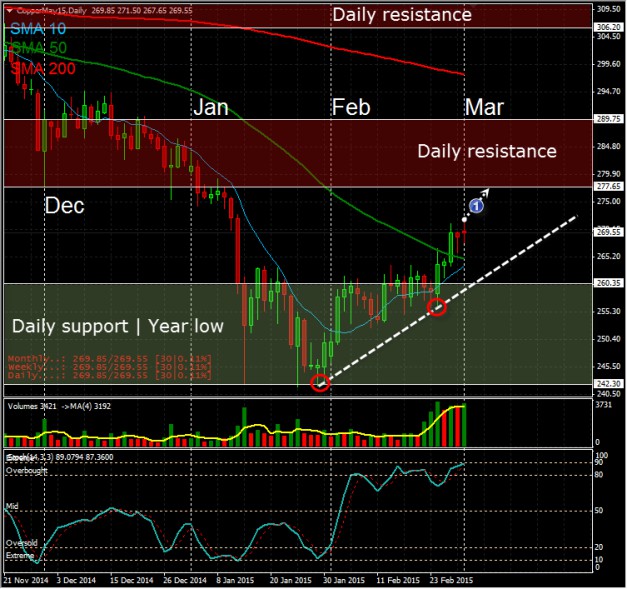Click the Weekly 269.85/269.55 spread line

click(x=110, y=367)
